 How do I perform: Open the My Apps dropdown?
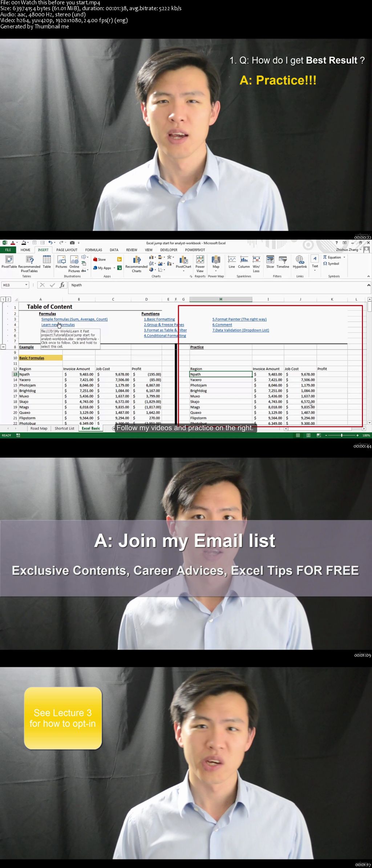[x=114, y=268]
